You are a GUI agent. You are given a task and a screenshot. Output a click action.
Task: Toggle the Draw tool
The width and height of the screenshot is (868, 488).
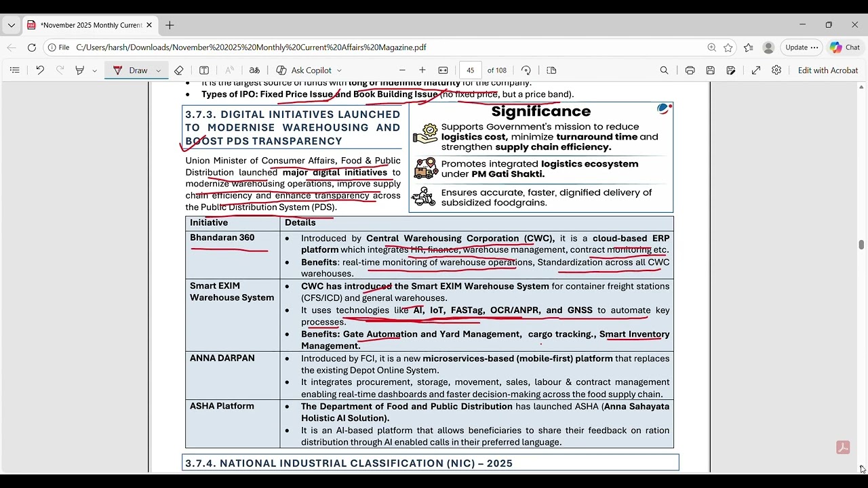[130, 70]
